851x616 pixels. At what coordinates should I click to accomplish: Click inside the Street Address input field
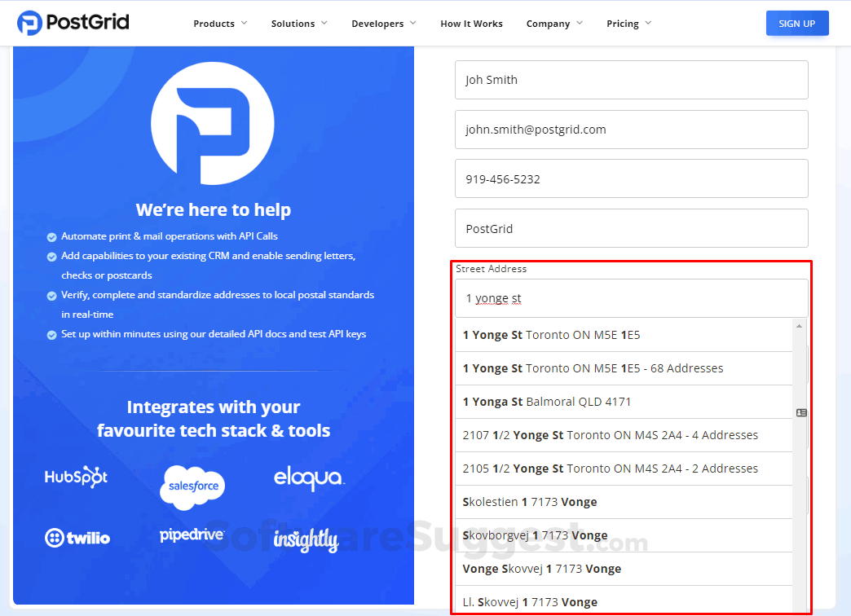pos(631,298)
